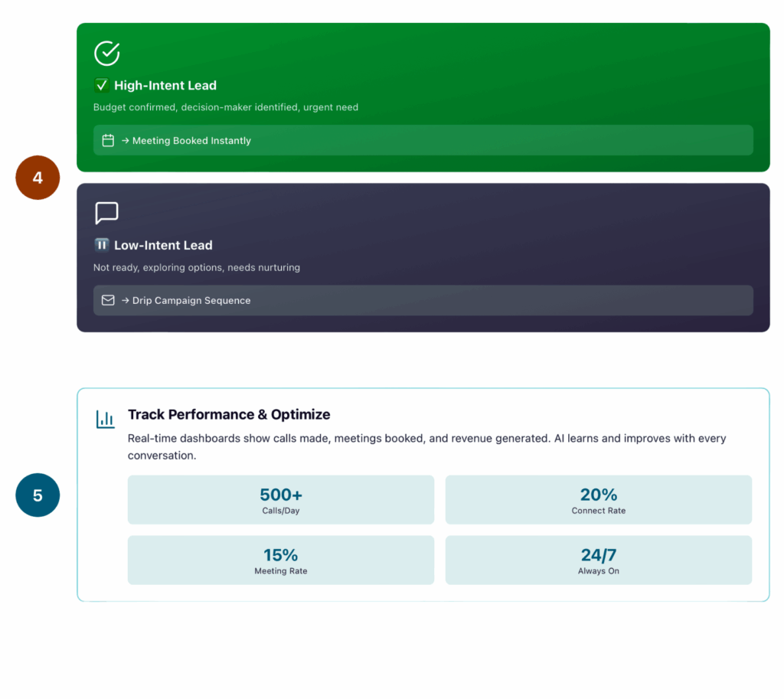Screen dimensions: 784x699
Task: Open the 500+ Calls/Day stat tile
Action: (x=280, y=500)
